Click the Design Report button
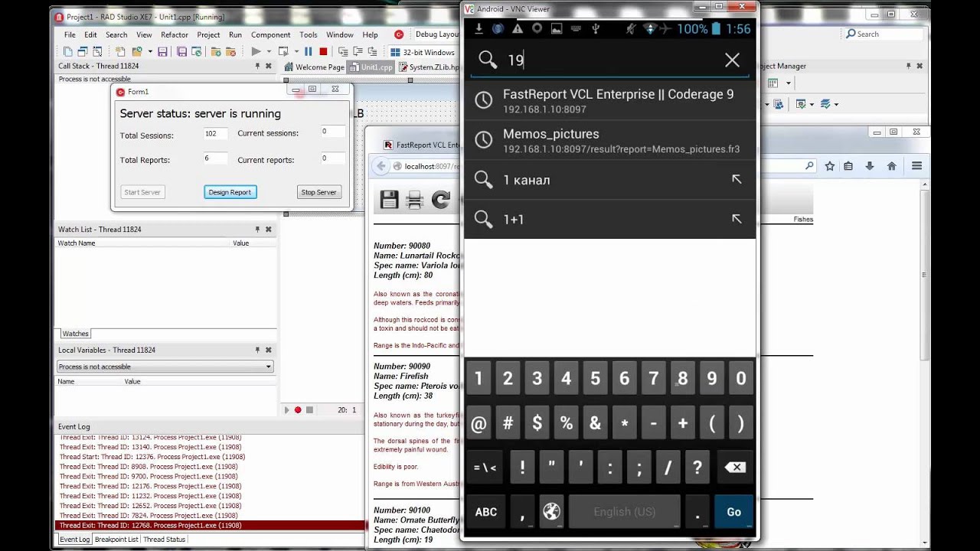 click(x=230, y=192)
